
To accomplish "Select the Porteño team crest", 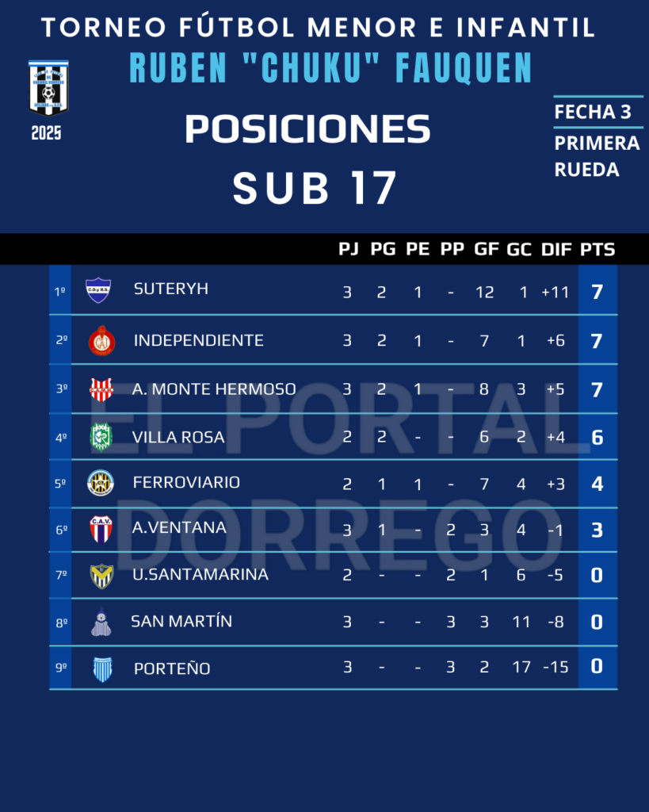I will 101,668.
